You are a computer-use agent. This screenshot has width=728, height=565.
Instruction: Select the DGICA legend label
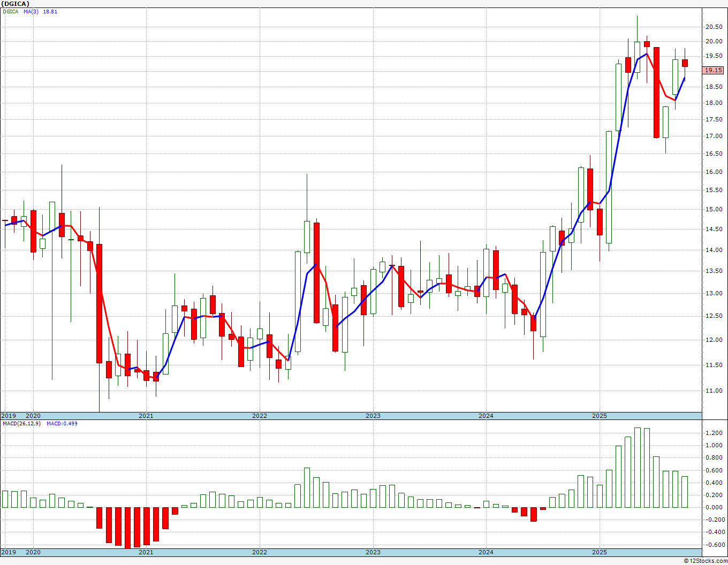(x=11, y=12)
